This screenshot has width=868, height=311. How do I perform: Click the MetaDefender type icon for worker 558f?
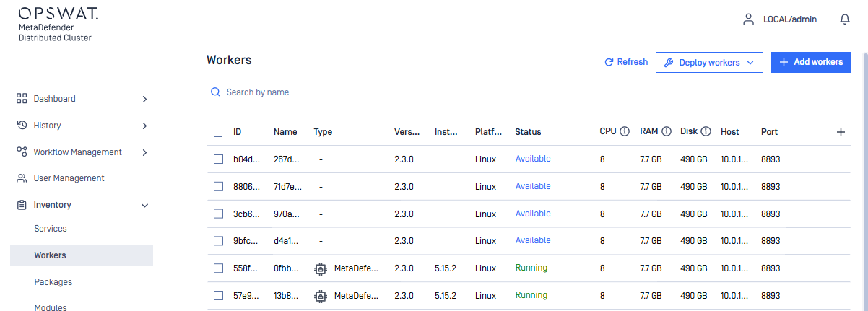pos(321,268)
